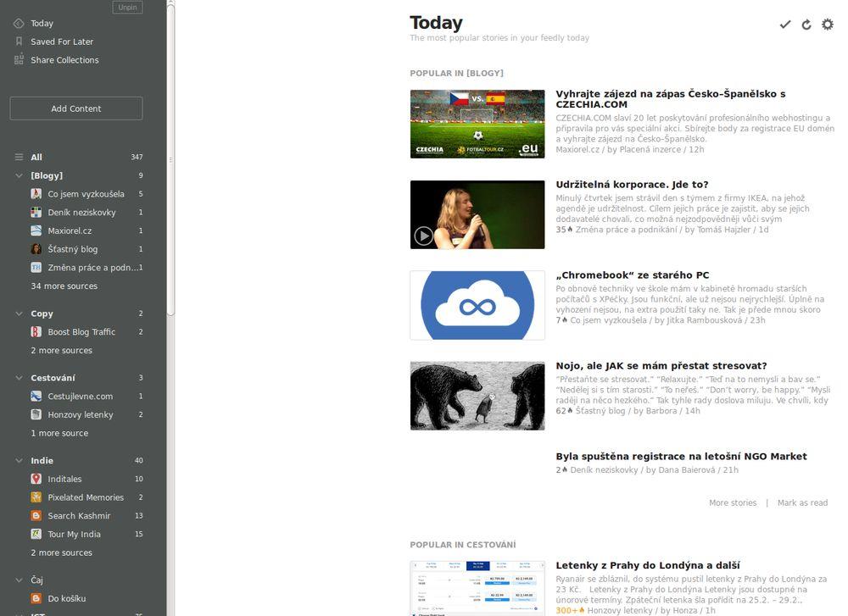Click the Šťastný blog feed icon
The image size is (848, 616).
pyautogui.click(x=36, y=249)
